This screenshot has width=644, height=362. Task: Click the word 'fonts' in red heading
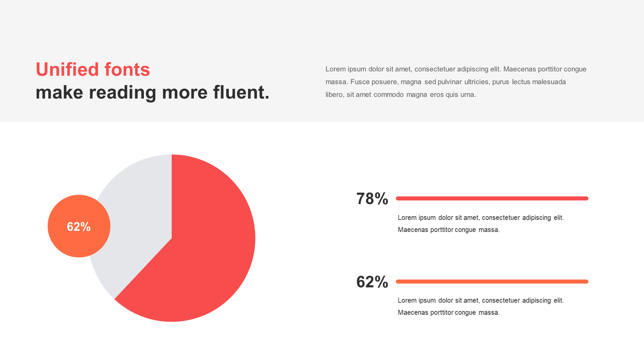[127, 69]
